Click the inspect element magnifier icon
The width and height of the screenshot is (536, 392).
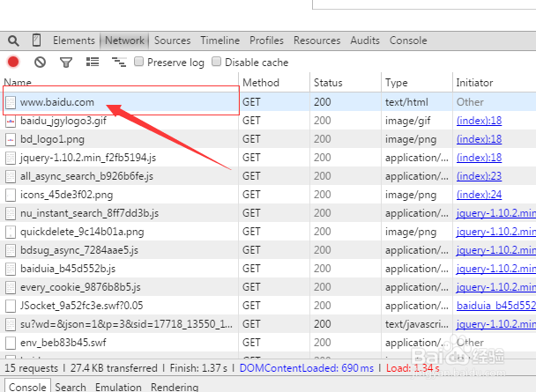(13, 41)
